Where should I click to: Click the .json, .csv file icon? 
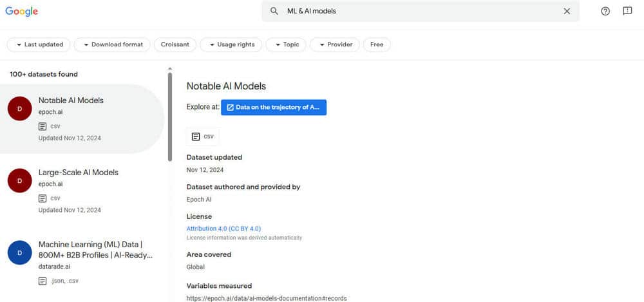coord(43,281)
